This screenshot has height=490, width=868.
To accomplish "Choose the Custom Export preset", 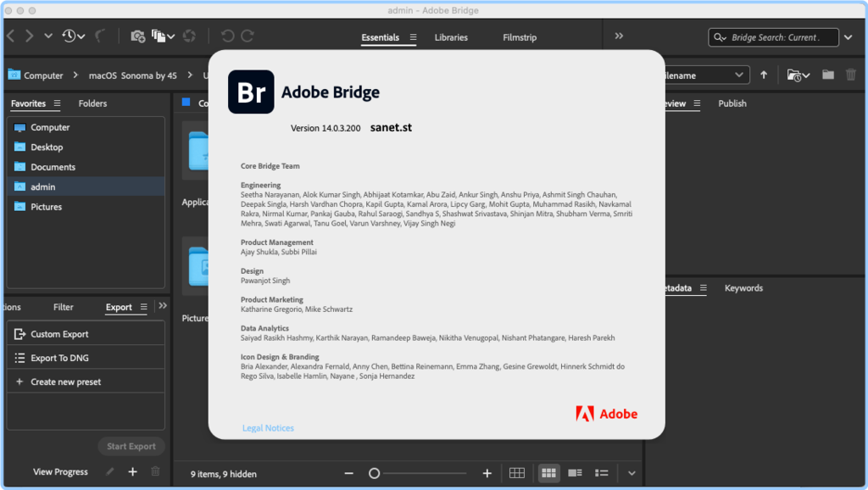I will tap(86, 334).
